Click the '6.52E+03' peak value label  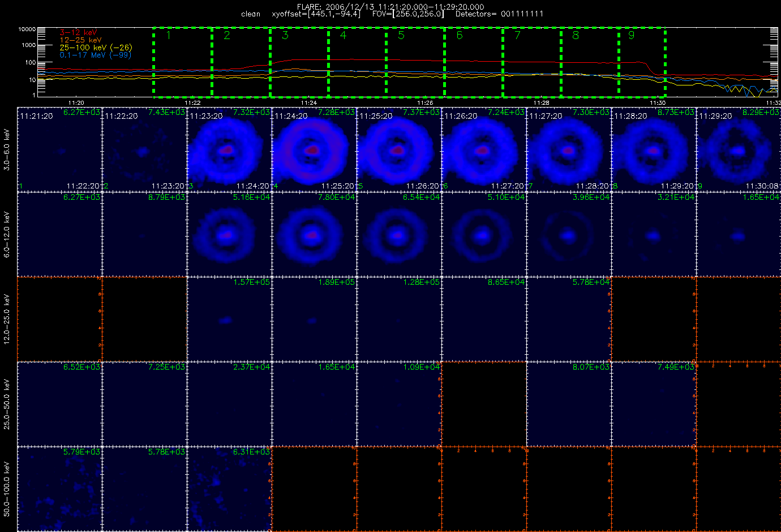coord(81,367)
